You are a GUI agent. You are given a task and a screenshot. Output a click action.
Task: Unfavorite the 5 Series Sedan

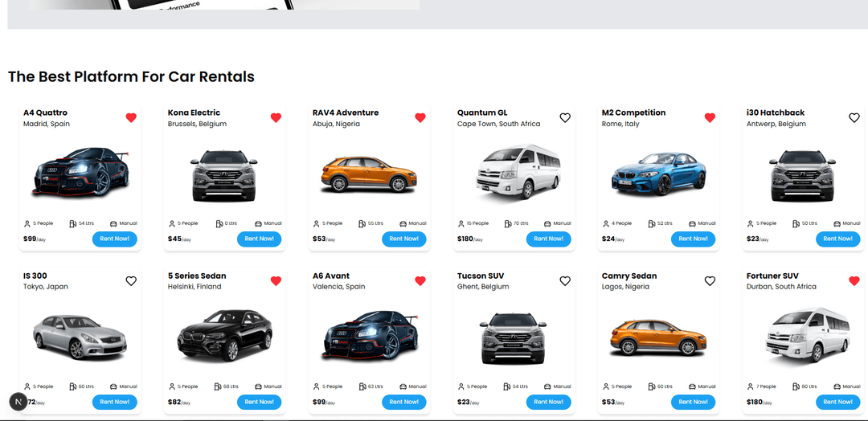(276, 281)
